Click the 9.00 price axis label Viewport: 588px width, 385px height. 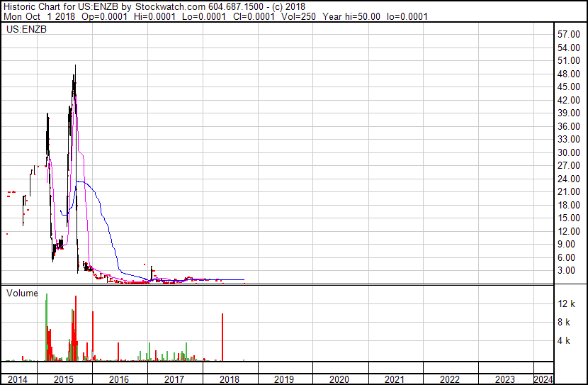pos(566,245)
